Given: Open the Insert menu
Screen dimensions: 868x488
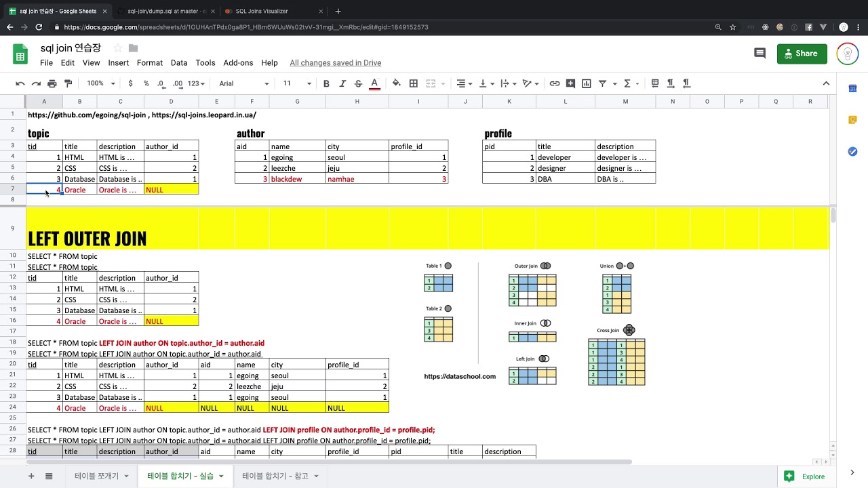Looking at the screenshot, I should [x=118, y=62].
